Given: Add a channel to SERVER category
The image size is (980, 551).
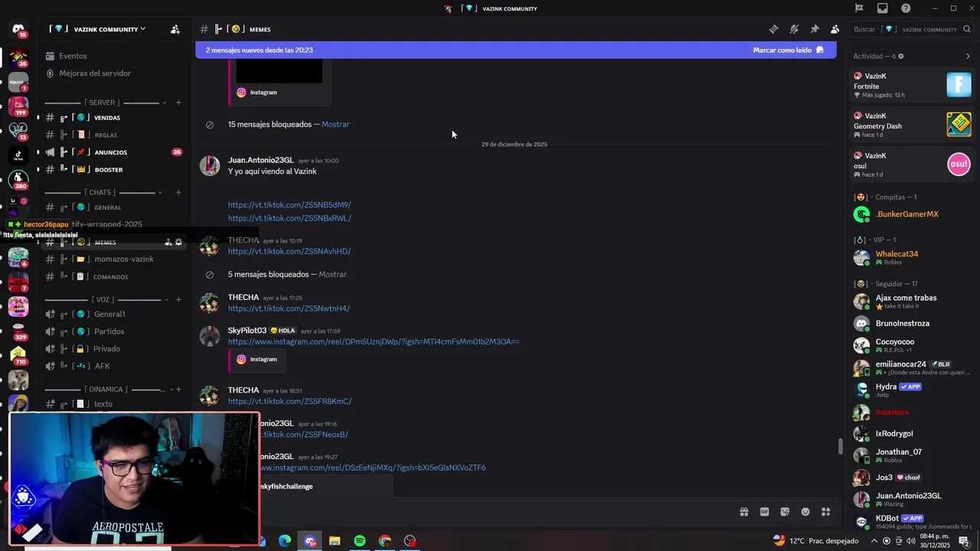Looking at the screenshot, I should point(178,103).
